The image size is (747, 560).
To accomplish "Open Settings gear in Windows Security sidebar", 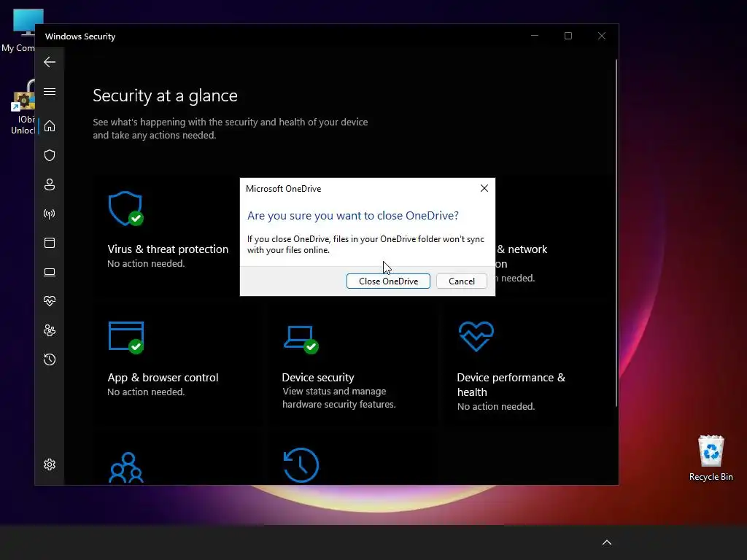I will 50,464.
